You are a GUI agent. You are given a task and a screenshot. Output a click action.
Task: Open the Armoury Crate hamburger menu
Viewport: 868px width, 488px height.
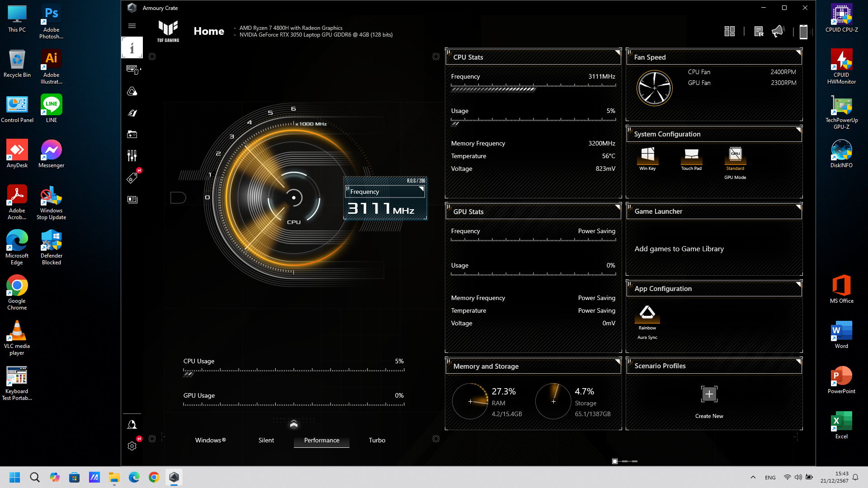[132, 26]
